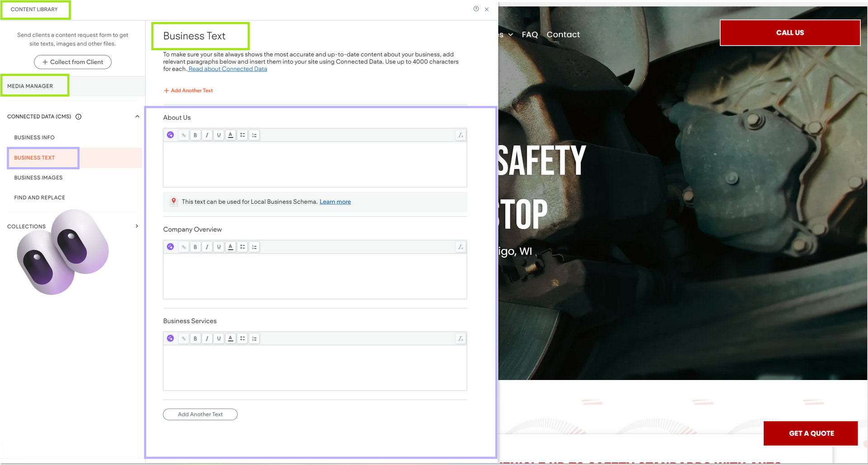Viewport: 868px width, 465px height.
Task: Open AI assistant in About Us toolbar
Action: [170, 135]
